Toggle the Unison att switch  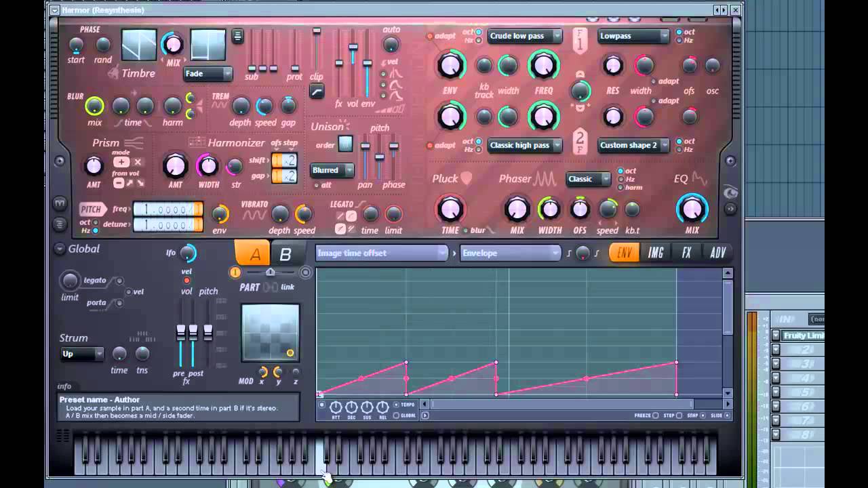point(316,185)
